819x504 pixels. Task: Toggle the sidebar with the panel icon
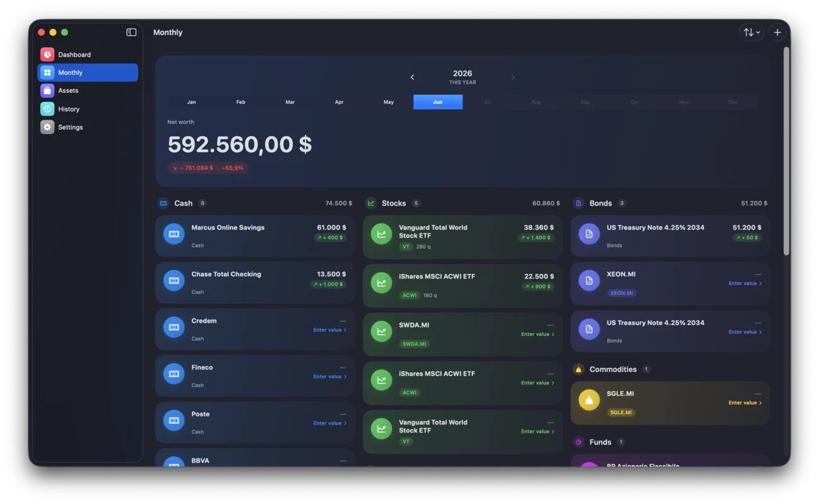click(x=131, y=32)
